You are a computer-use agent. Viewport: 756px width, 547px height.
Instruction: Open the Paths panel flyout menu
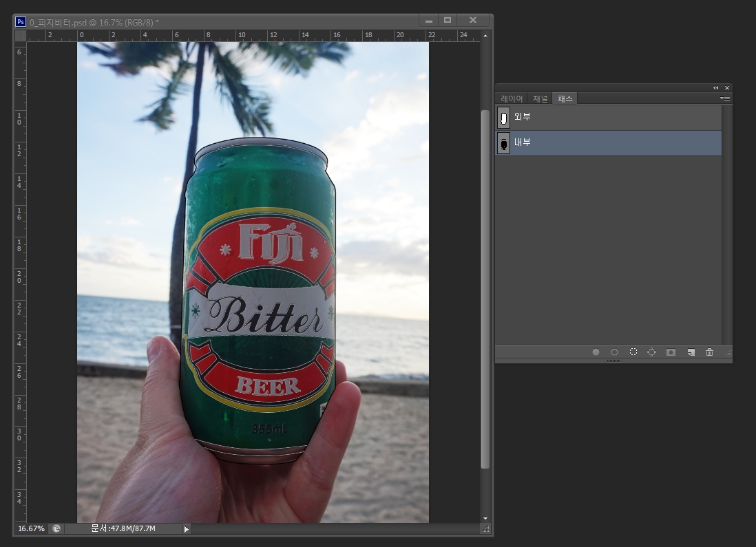pos(724,98)
